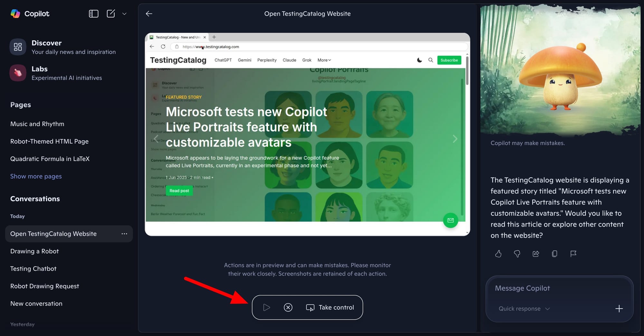This screenshot has width=644, height=336.
Task: Click the embedded browser back arrow
Action: tap(152, 47)
